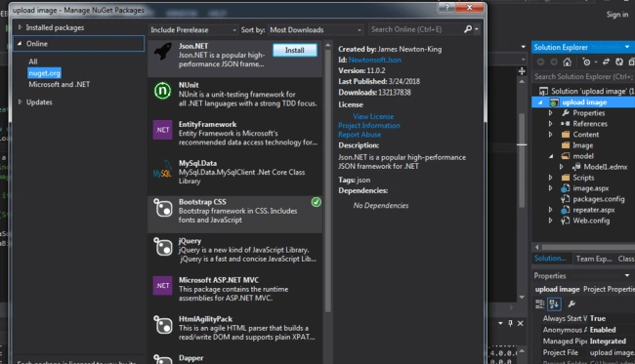Image resolution: width=635 pixels, height=364 pixels.
Task: Click the pin auto-hide icon on bottom panel
Action: (x=510, y=323)
